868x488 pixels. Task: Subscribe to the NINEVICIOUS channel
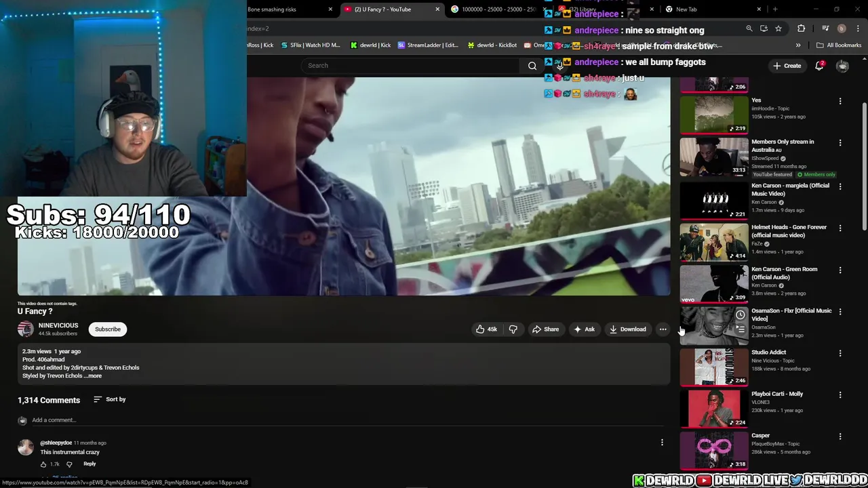[x=107, y=329]
